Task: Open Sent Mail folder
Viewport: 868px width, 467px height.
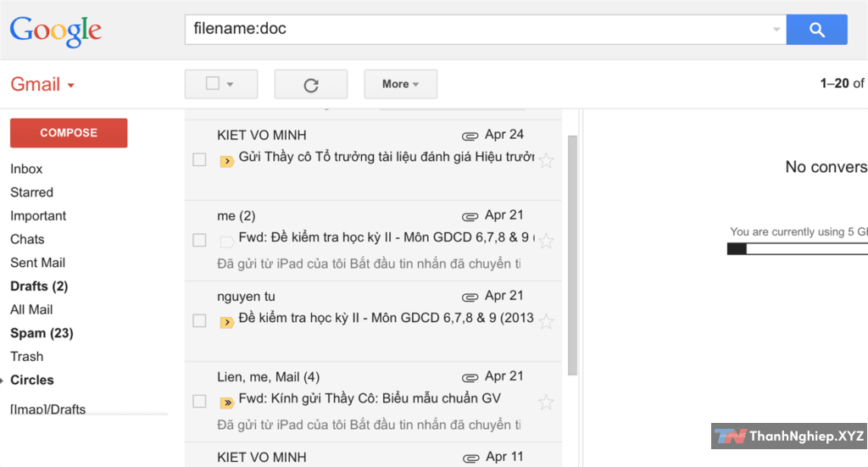Action: pos(37,263)
